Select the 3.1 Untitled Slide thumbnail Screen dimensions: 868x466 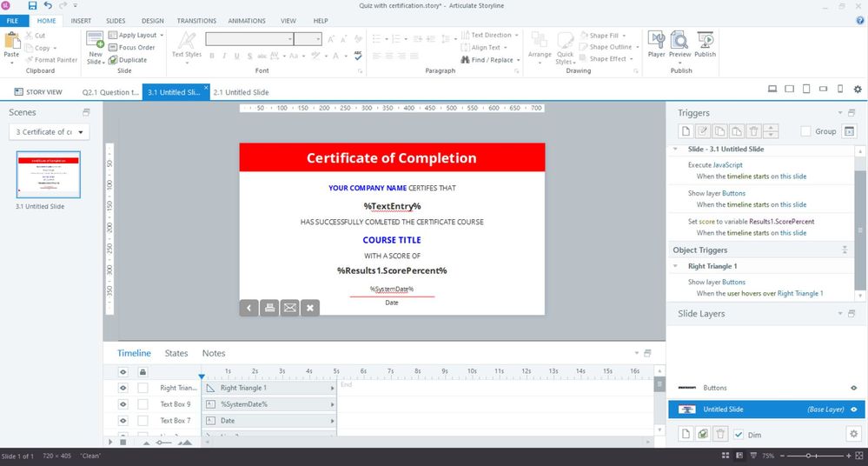point(49,175)
